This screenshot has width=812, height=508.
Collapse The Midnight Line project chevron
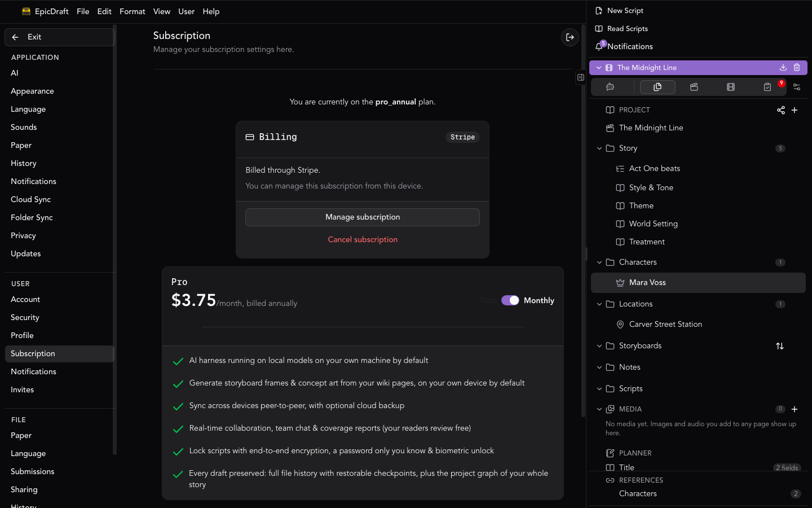point(599,68)
